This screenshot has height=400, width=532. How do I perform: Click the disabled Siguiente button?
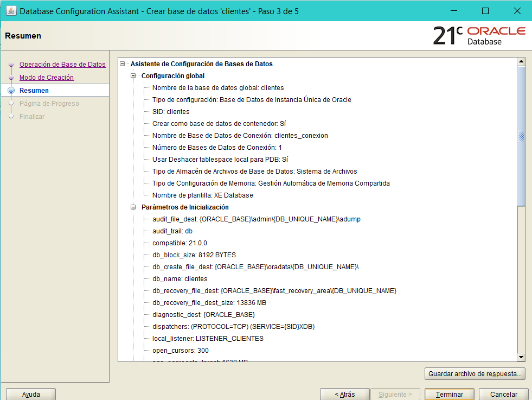point(395,394)
